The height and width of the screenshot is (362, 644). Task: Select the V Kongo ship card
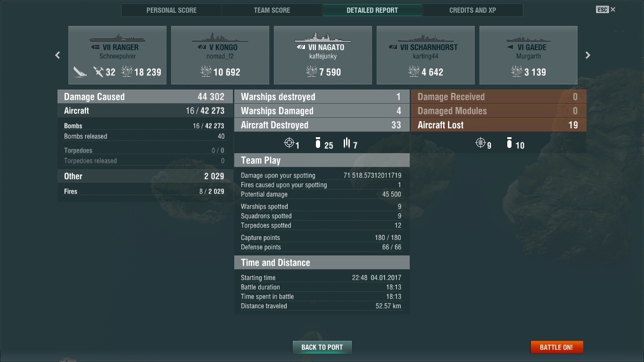220,55
